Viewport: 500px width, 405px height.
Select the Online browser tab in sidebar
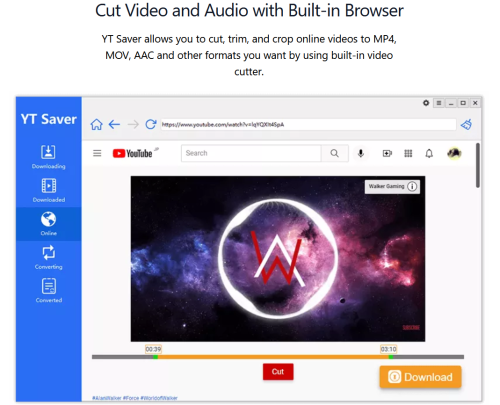point(49,224)
